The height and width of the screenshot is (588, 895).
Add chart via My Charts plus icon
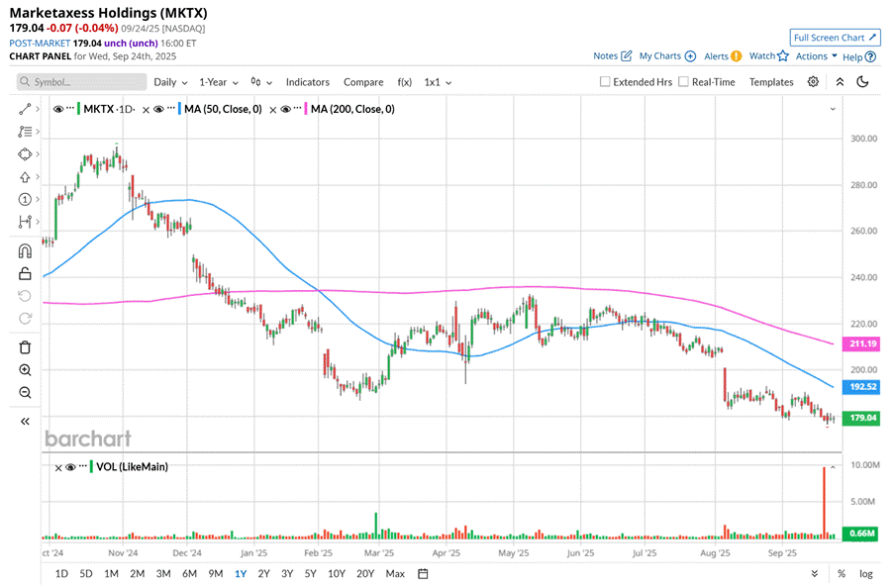(x=690, y=56)
